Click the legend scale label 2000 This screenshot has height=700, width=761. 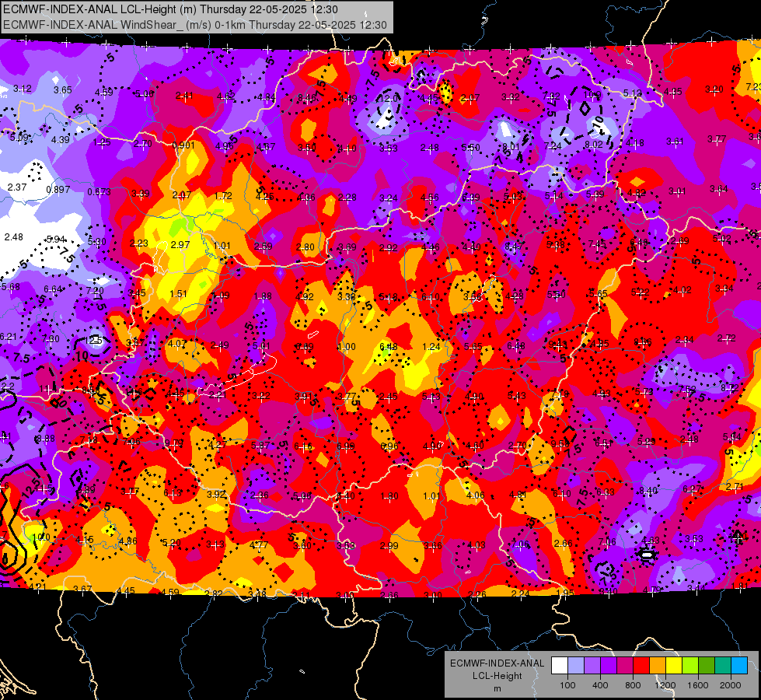coord(731,685)
